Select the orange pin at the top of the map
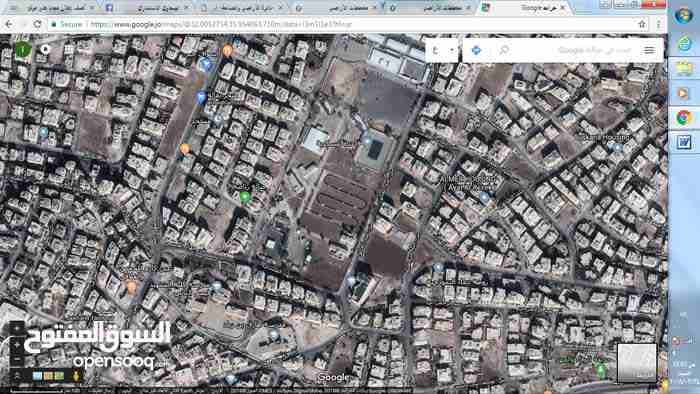Screen dimensions: 700x394 tap(227, 50)
